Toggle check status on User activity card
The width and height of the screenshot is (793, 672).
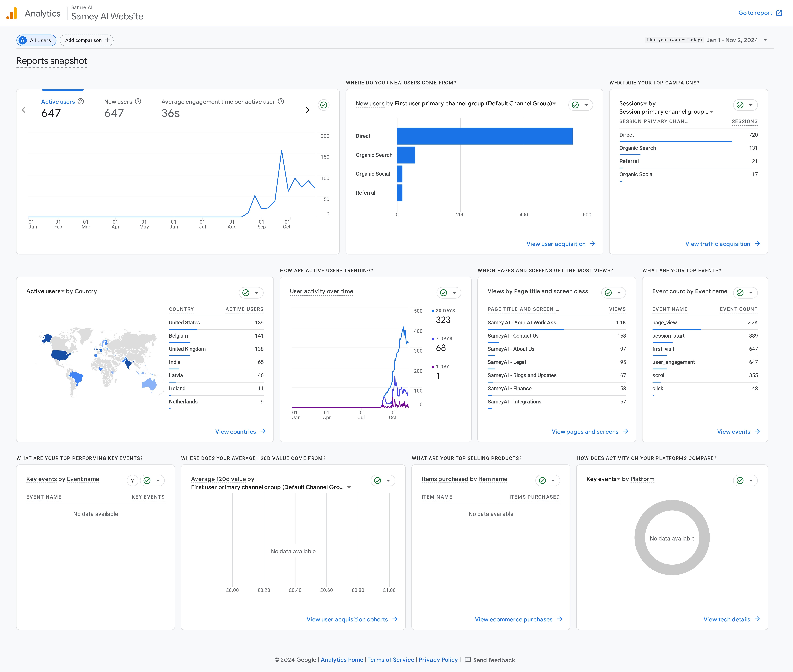click(444, 293)
